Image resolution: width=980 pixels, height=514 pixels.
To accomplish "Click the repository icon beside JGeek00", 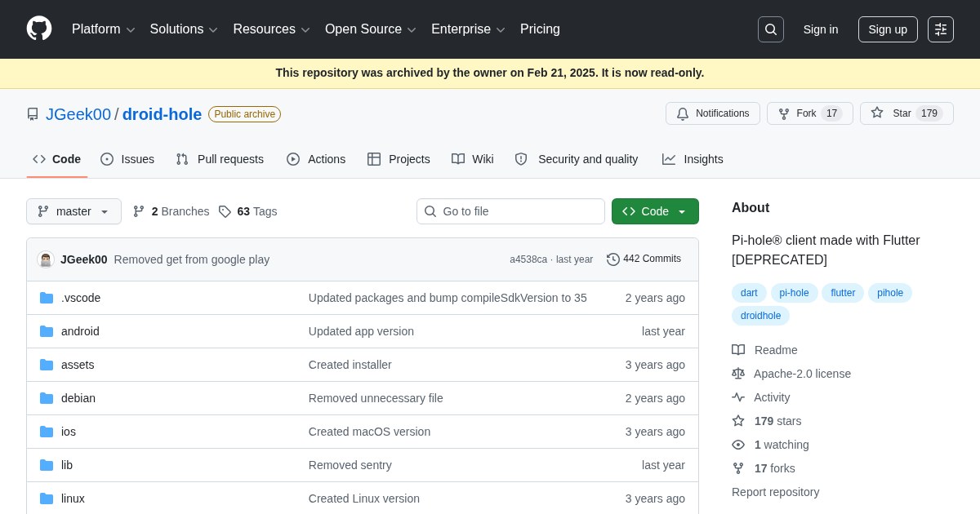I will (x=33, y=114).
